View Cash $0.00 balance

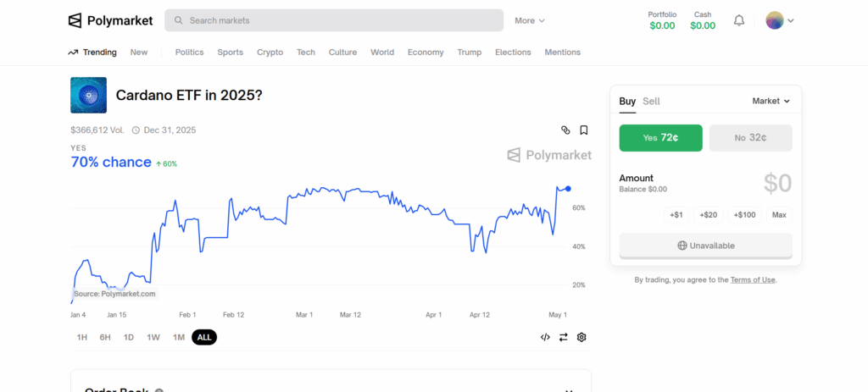tap(703, 20)
